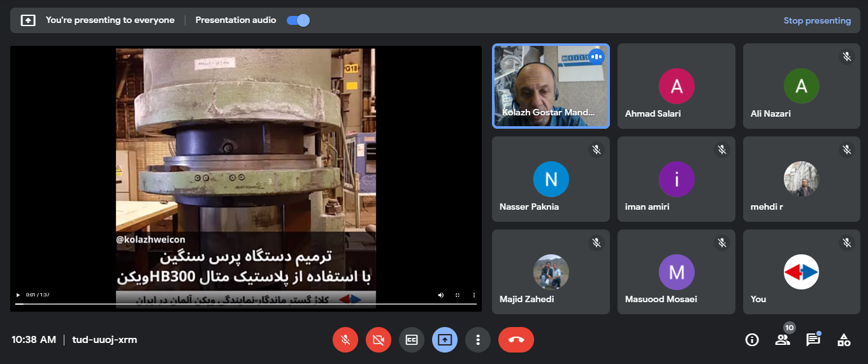Open the Activities panel
The image size is (868, 364).
coord(844,340)
